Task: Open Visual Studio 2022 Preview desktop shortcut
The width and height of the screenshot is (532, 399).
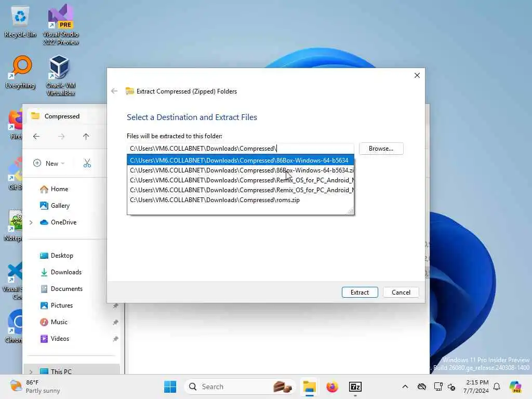Action: tap(61, 24)
